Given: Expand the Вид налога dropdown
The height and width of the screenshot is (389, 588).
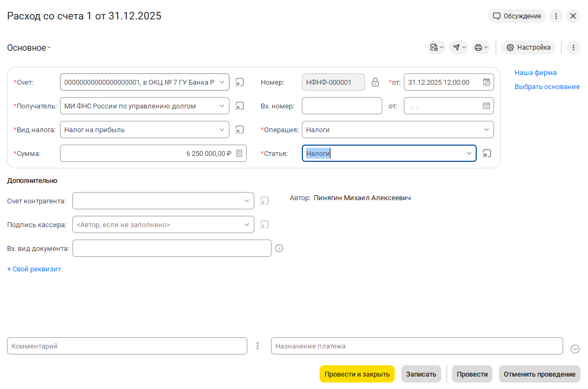Looking at the screenshot, I should 222,129.
